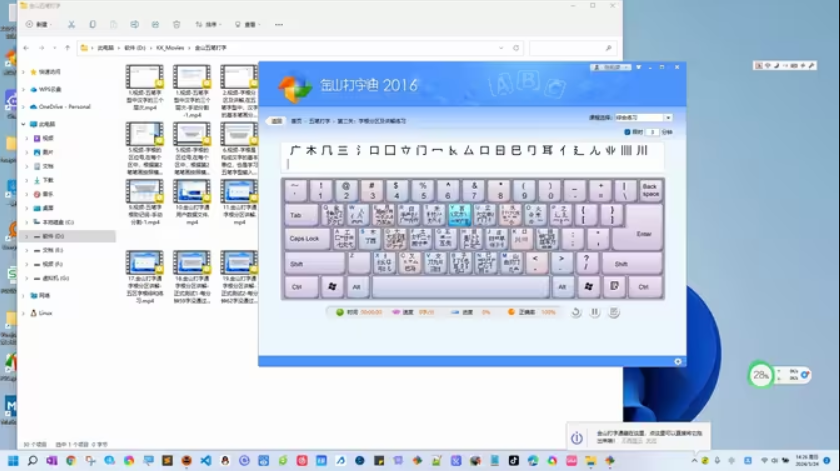Click the Caps Lock key on virtual keyboard
Viewport: 840px width, 471px height.
pos(307,238)
